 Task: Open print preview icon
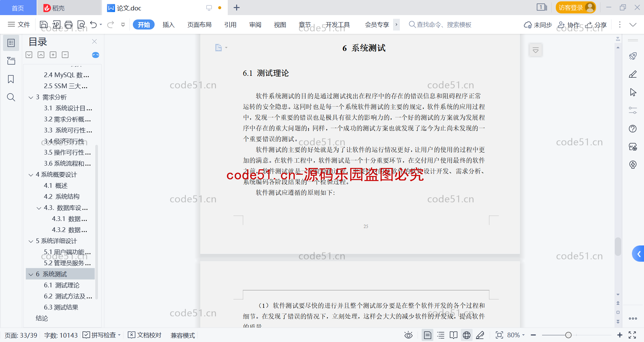click(81, 24)
